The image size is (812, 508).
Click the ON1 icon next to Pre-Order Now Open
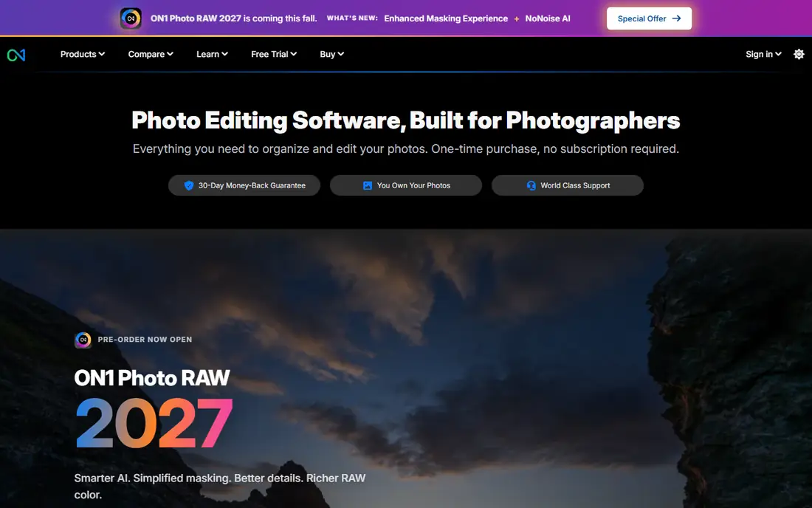click(83, 340)
